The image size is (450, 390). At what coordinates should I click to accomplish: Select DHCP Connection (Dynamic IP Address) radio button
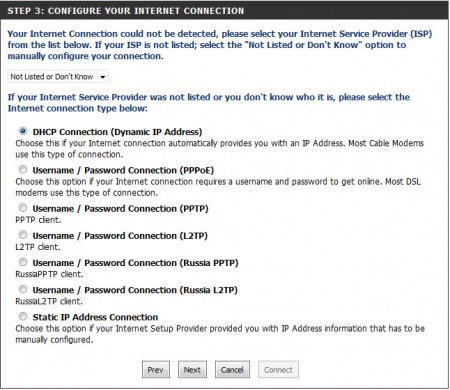coord(23,131)
